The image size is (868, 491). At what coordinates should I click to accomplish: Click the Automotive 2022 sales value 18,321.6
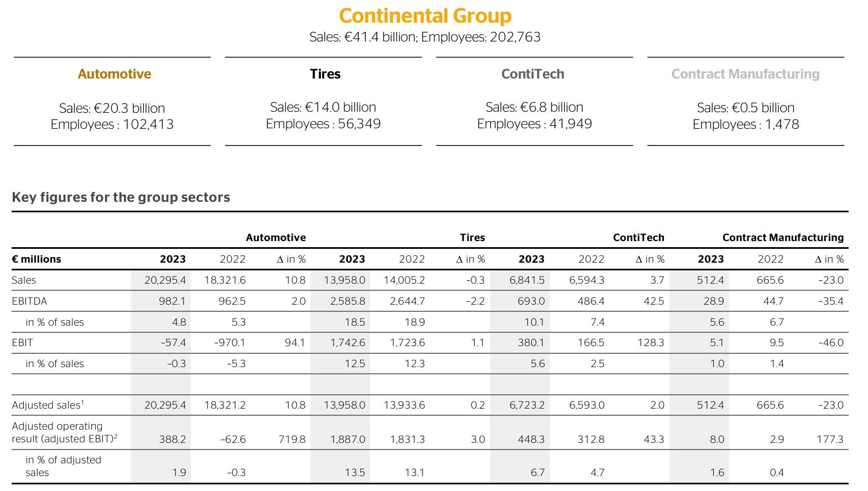(225, 280)
